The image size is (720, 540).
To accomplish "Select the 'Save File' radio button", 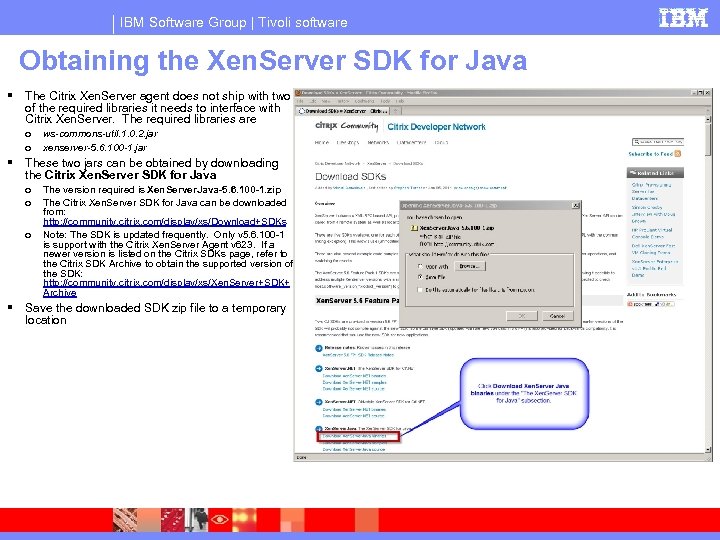I will pos(420,277).
